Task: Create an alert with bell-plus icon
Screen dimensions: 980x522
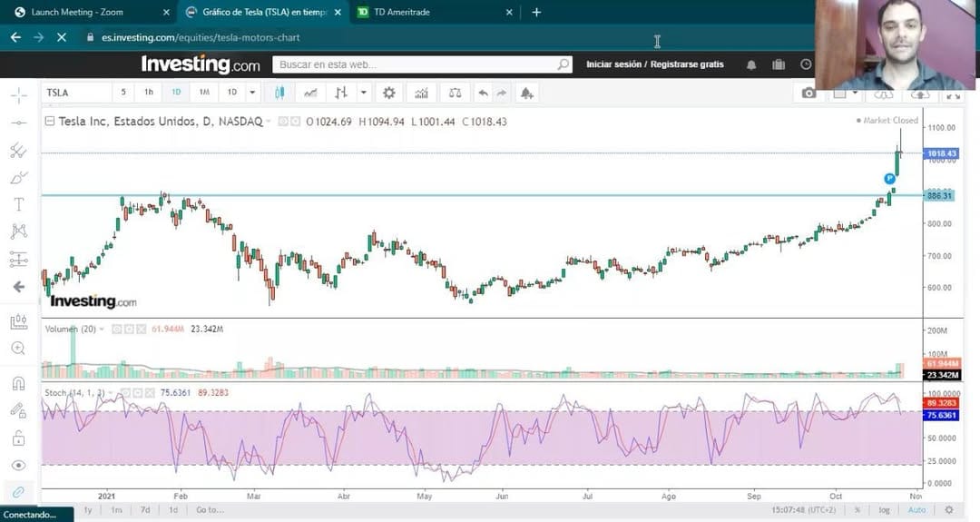Action: (527, 94)
